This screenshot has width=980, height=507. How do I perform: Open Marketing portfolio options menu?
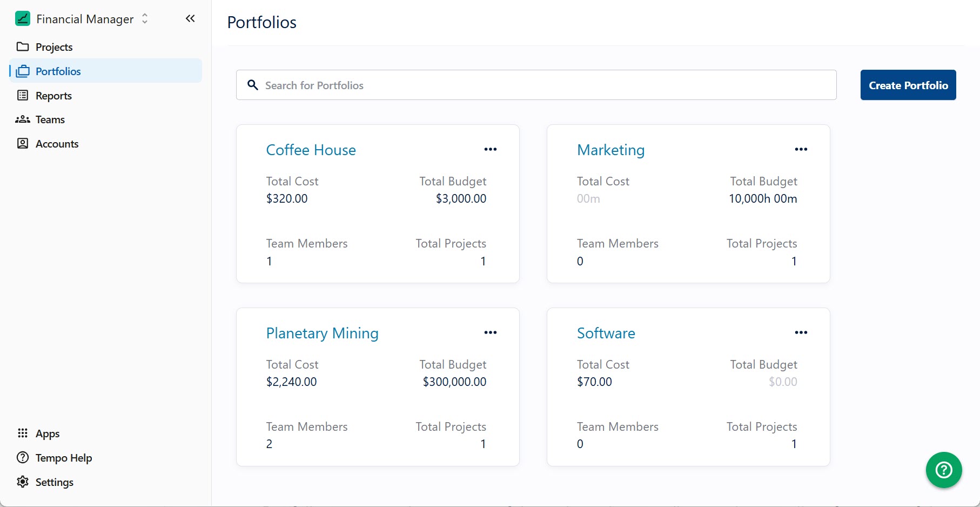click(x=801, y=150)
